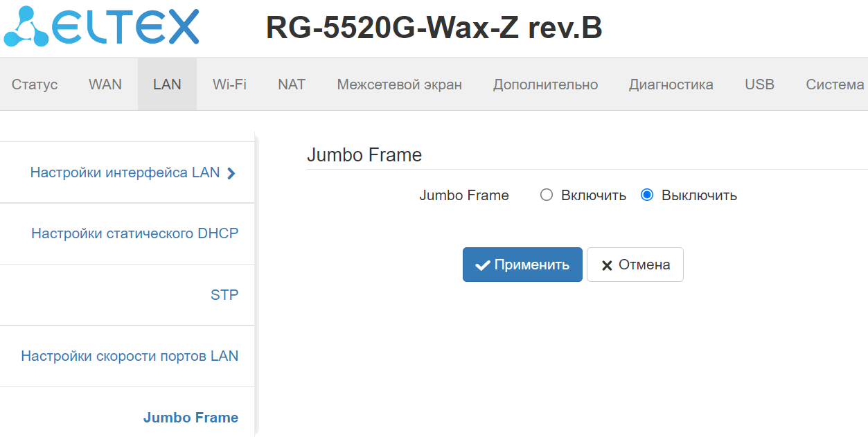868x437 pixels.
Task: Go to the NAT tab
Action: point(292,84)
